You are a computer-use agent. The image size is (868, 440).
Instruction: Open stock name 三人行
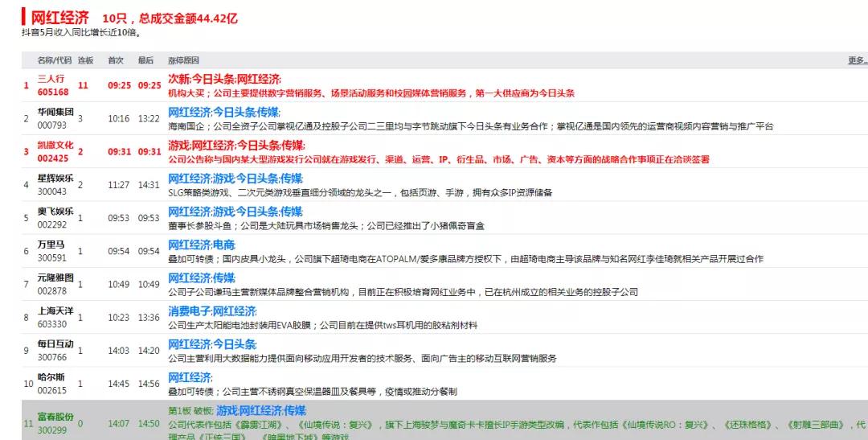51,80
